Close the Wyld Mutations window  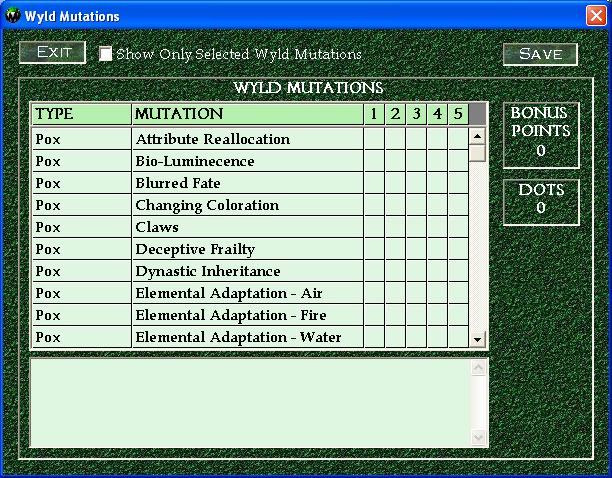click(x=595, y=16)
